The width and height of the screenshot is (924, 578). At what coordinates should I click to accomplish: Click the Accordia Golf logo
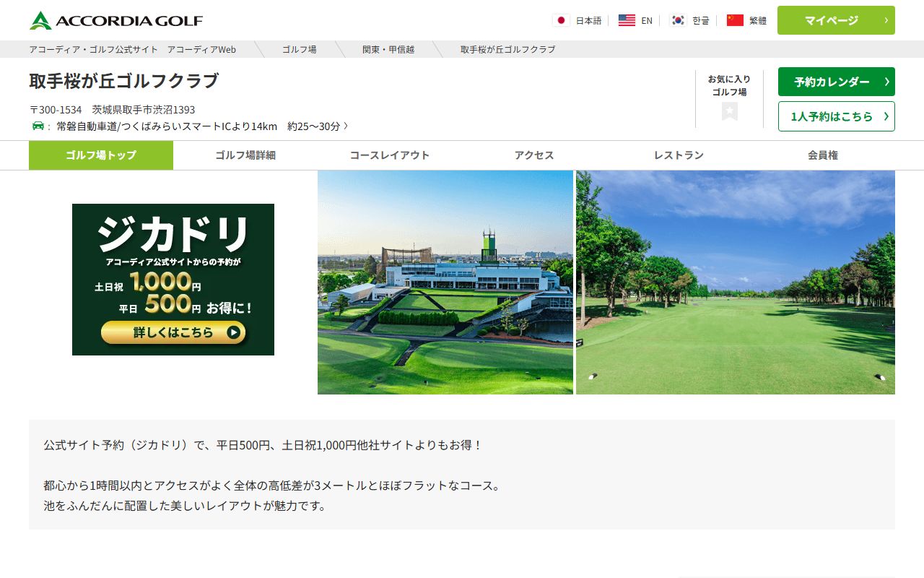click(x=116, y=20)
